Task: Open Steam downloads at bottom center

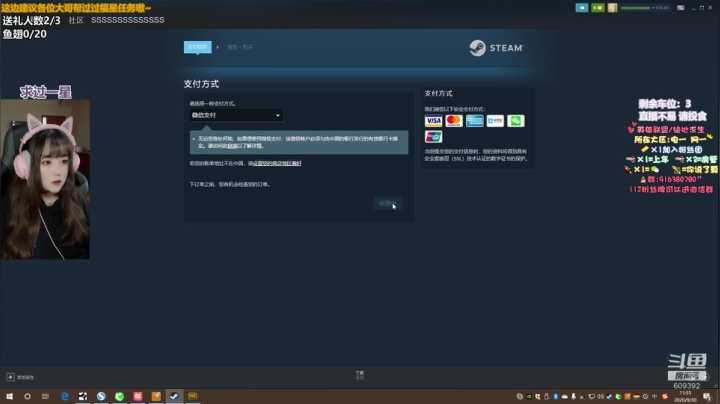Action: point(360,375)
